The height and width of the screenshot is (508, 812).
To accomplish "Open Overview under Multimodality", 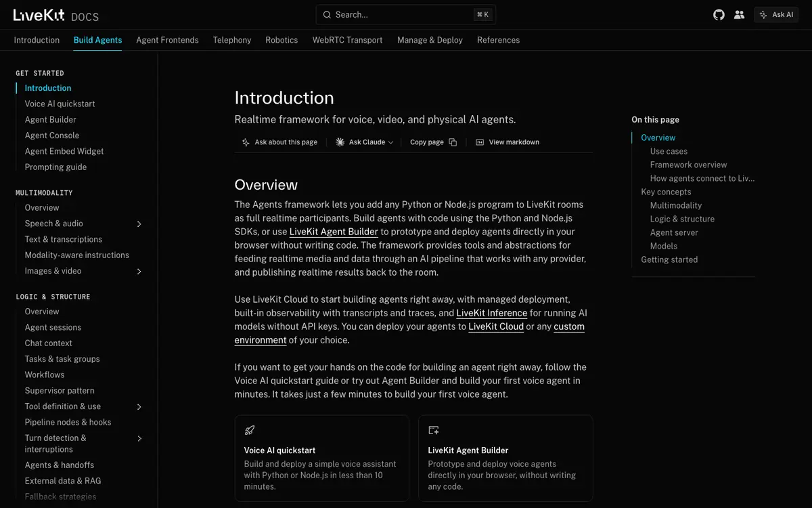I will [42, 208].
